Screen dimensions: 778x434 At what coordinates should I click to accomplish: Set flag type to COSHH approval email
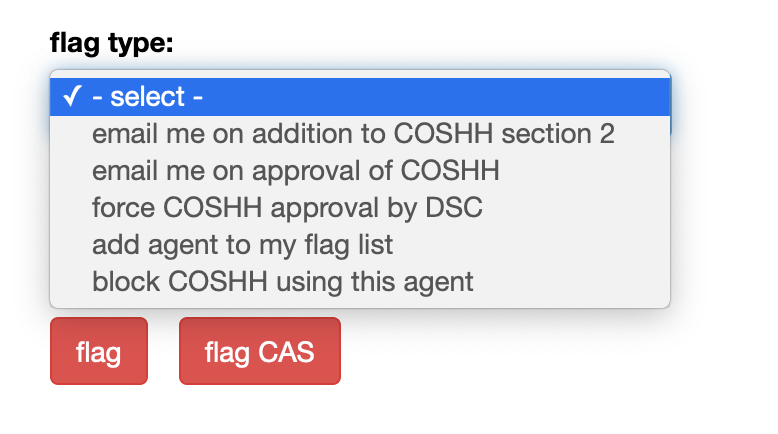pyautogui.click(x=295, y=171)
